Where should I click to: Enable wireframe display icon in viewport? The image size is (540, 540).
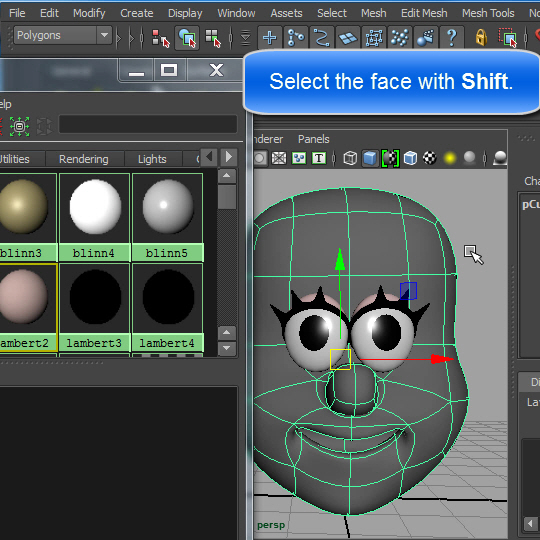[x=350, y=158]
